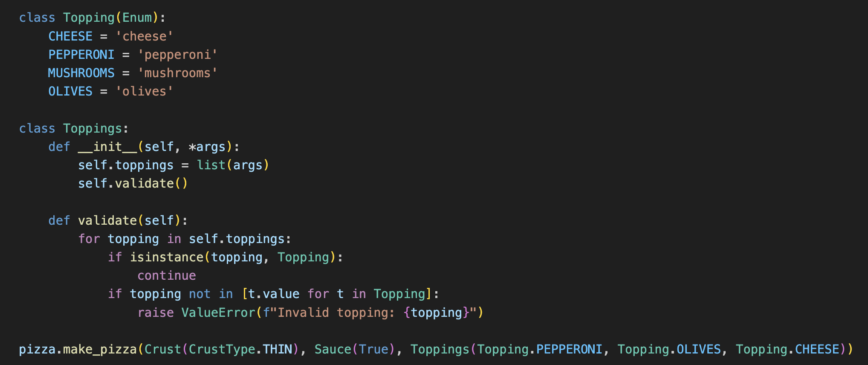
Task: Click the OLIVES enum member definition
Action: click(70, 91)
